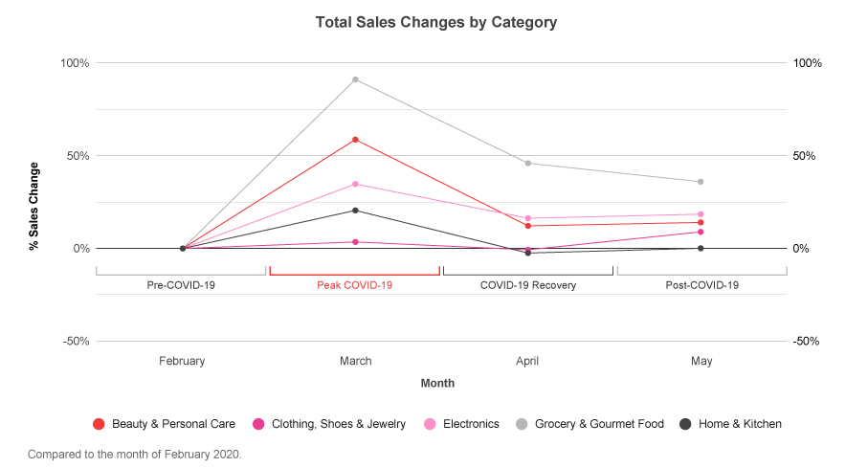Select the Grocery March peak data point
Viewport: 868px width, 468px height.
pos(355,79)
